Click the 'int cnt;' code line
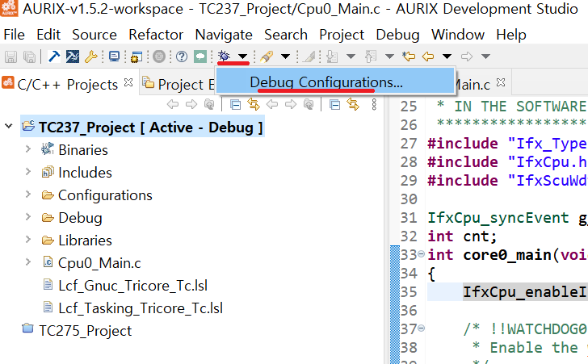588x364 pixels. [462, 236]
